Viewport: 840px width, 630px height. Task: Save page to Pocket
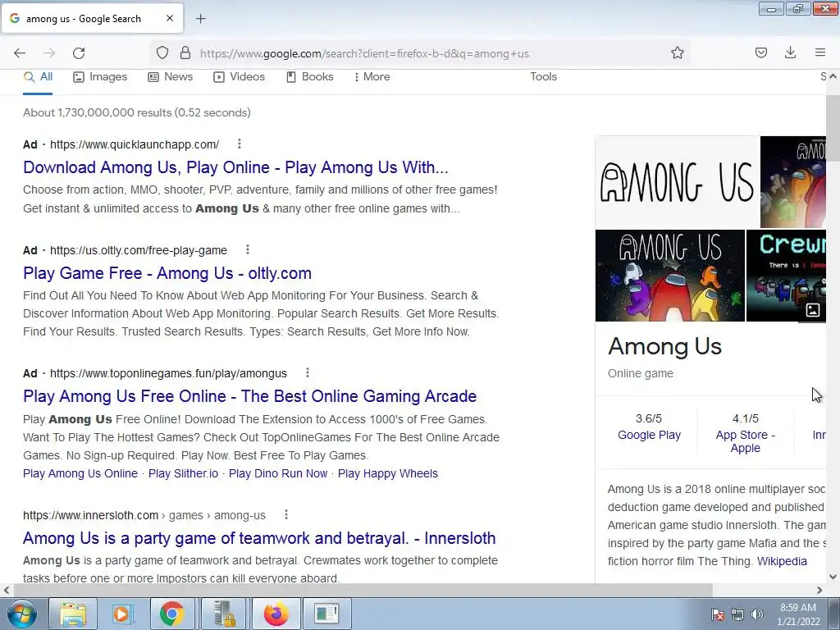pyautogui.click(x=761, y=52)
